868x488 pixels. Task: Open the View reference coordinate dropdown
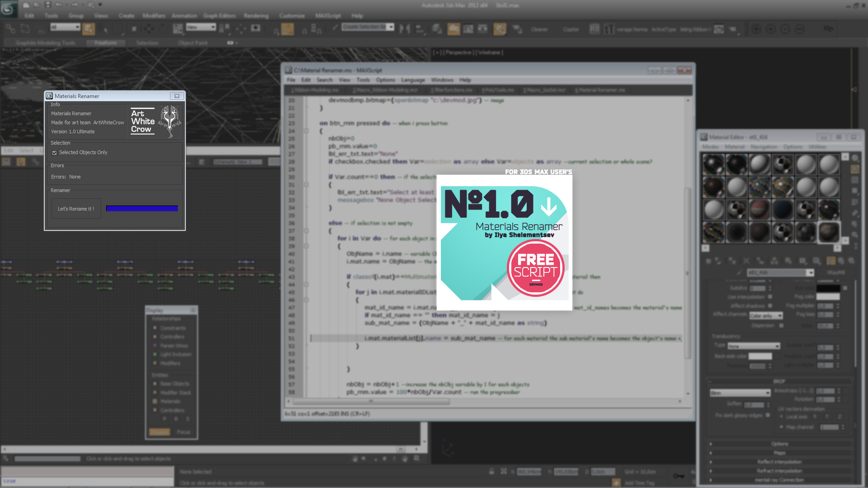201,27
